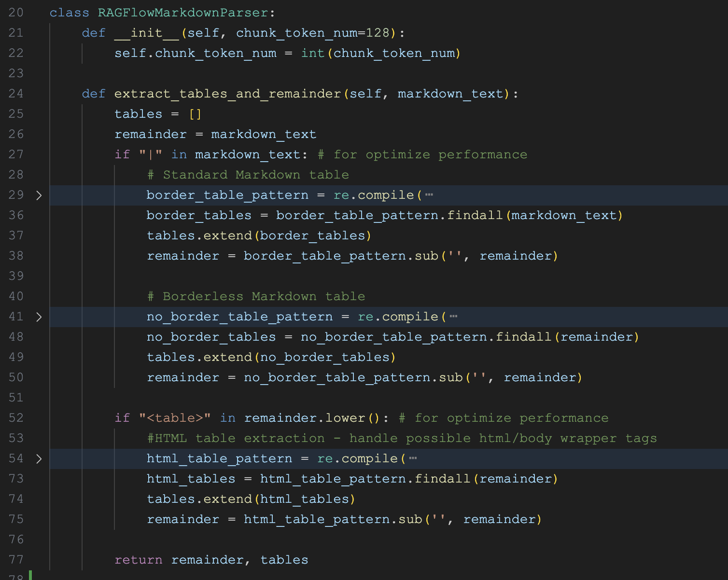Screen dimensions: 728x580
Task: Click tables.extend(html_tables)
Action: (x=251, y=499)
